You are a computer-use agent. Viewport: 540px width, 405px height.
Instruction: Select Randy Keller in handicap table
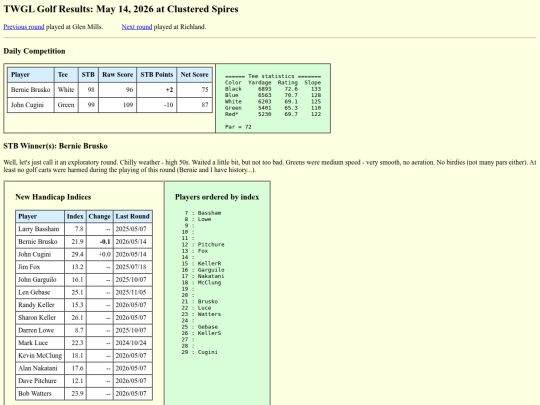(40, 305)
